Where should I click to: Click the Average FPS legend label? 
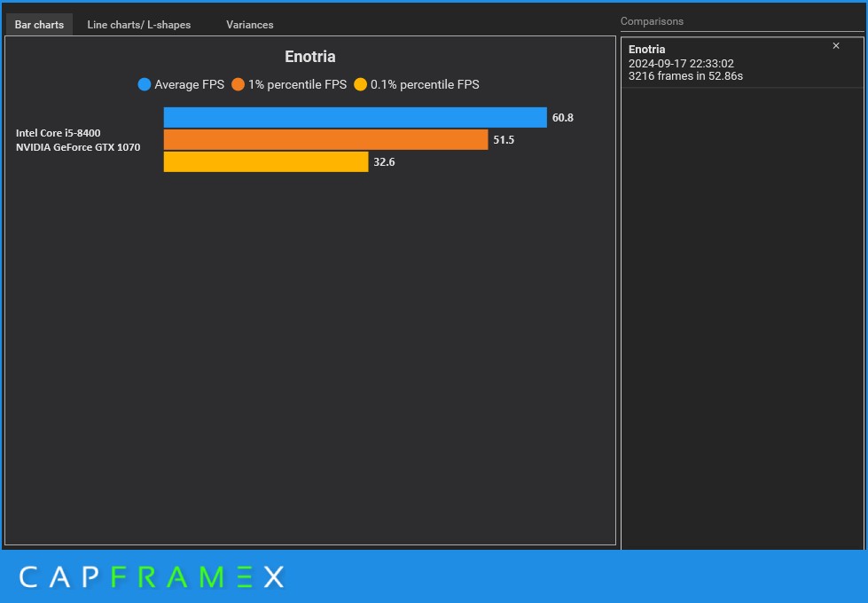pos(190,85)
